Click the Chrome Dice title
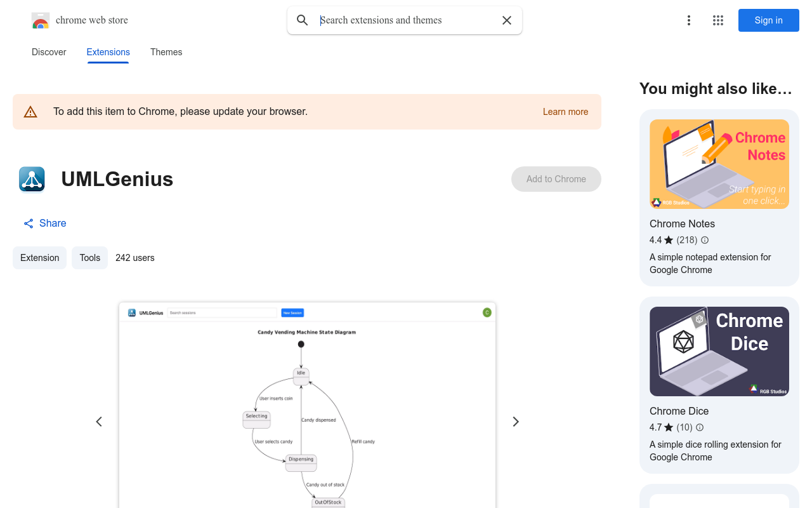The width and height of the screenshot is (812, 508). [x=679, y=411]
